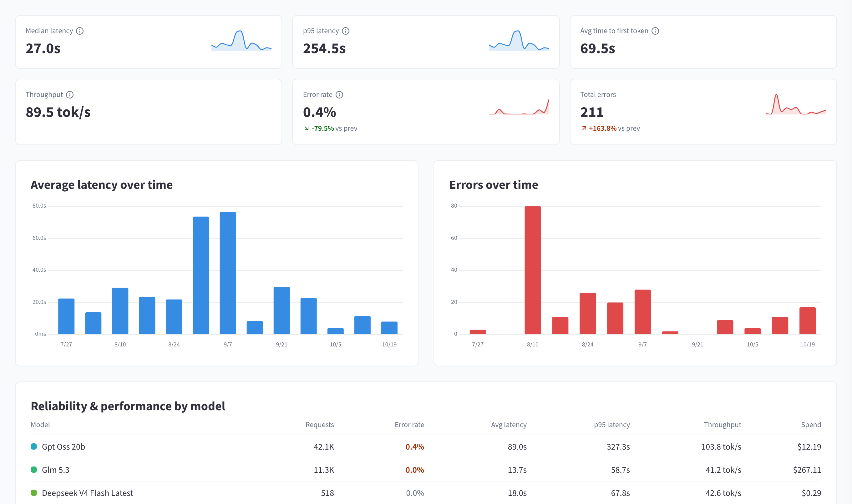Sort by the Error rate column header

pos(409,425)
